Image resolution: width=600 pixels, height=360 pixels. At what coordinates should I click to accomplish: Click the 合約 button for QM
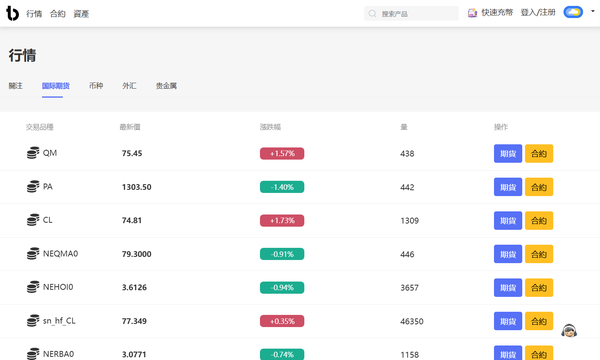539,153
